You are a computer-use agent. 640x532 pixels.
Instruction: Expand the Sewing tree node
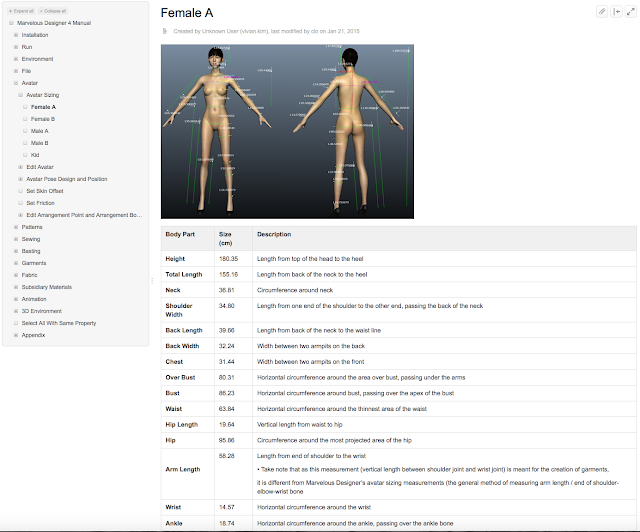[x=16, y=239]
